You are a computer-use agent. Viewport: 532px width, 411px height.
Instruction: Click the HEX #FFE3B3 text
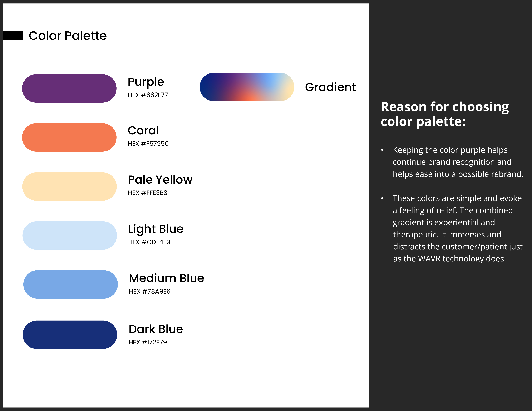(x=148, y=193)
